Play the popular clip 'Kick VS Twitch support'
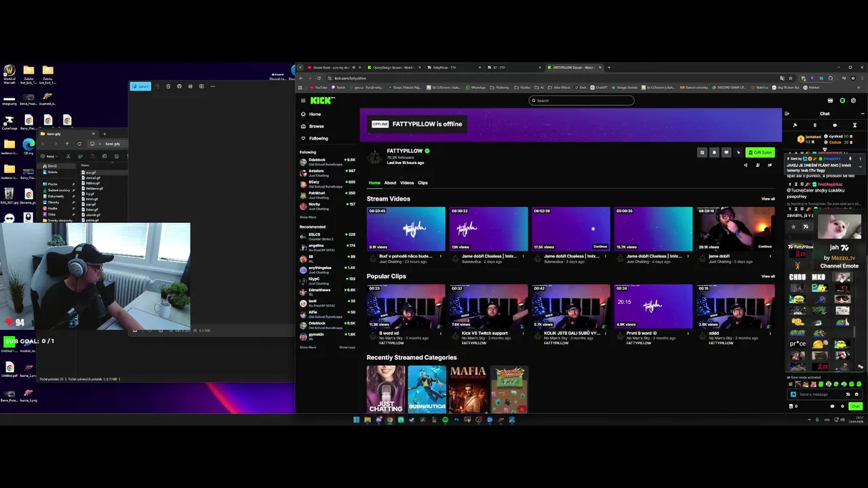Screen dimensions: 868x488 [x=488, y=306]
